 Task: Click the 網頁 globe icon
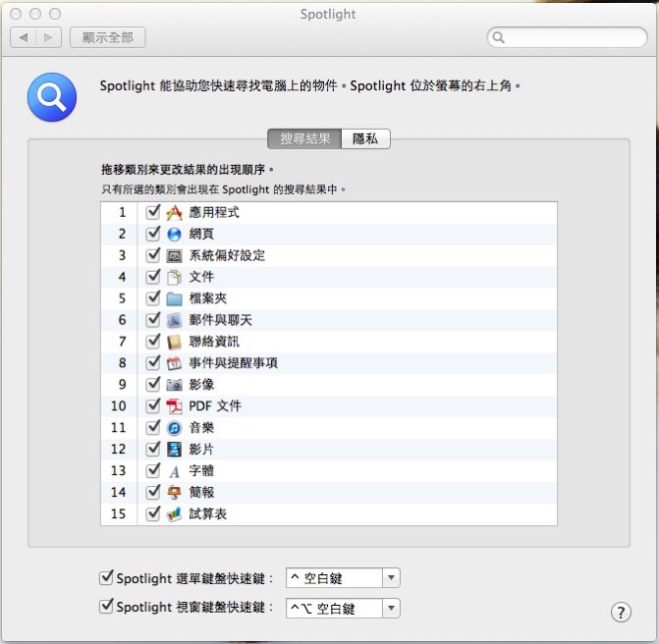point(174,235)
